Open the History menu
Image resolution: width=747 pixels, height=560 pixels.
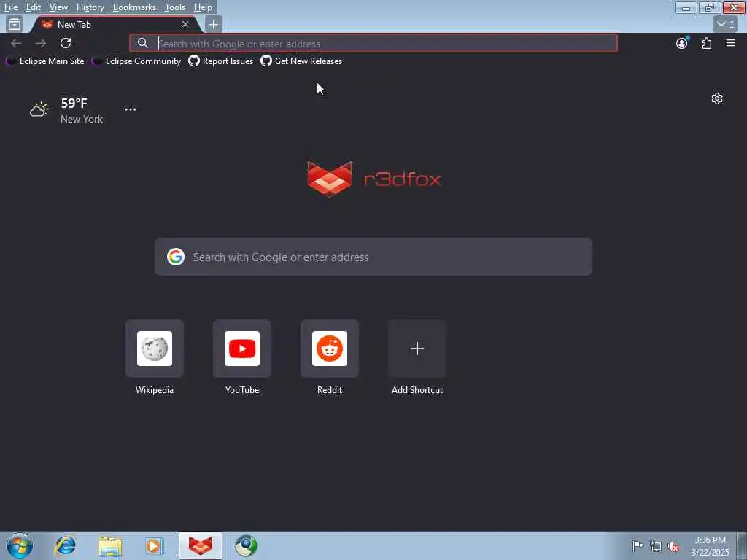(90, 7)
